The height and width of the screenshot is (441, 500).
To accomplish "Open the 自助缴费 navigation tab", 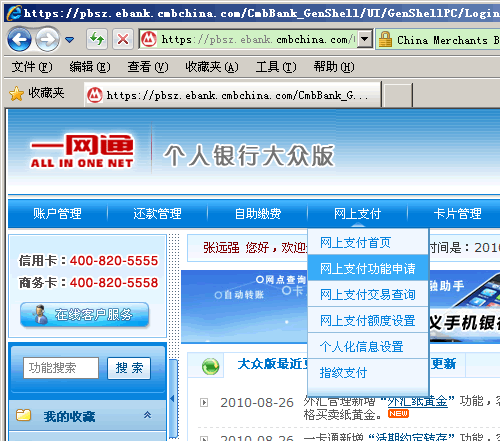I will pyautogui.click(x=258, y=214).
